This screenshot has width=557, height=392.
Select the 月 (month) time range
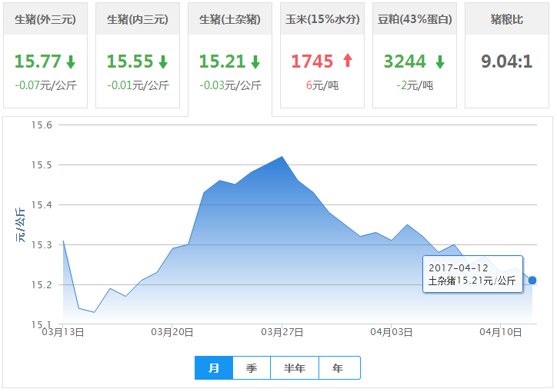point(214,368)
